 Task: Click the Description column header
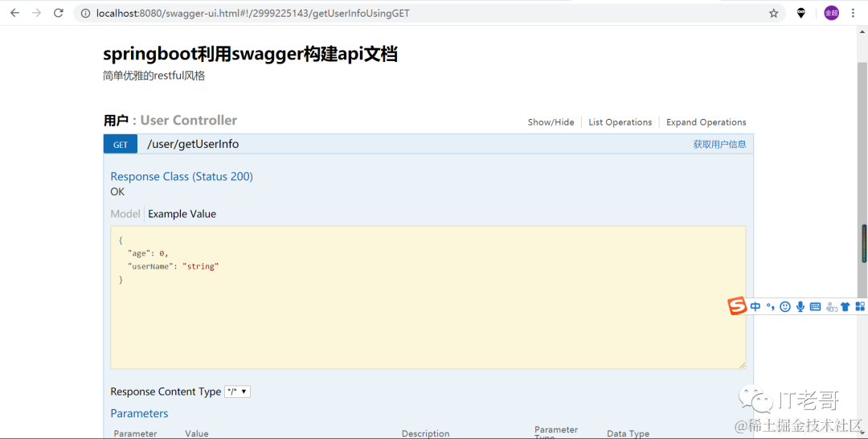tap(425, 433)
